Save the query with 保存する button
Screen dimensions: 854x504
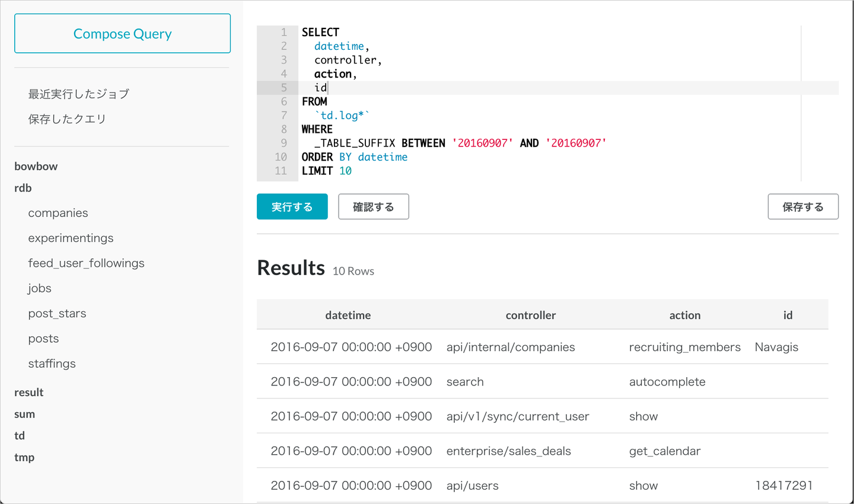point(803,207)
